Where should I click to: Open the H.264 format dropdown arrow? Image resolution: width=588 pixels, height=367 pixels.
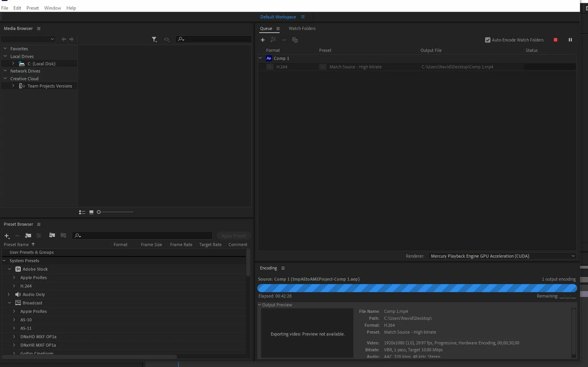[x=270, y=67]
